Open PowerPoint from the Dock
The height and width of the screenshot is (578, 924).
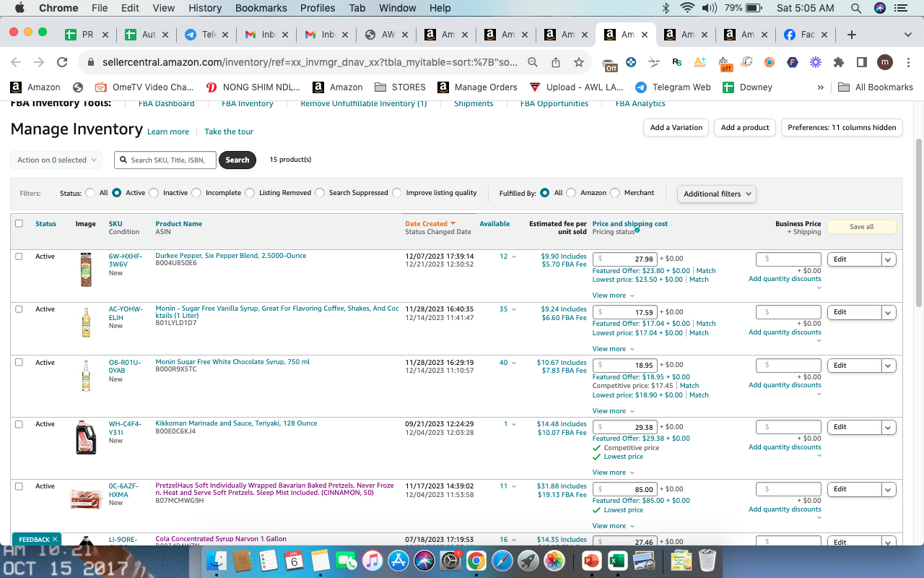[x=590, y=560]
